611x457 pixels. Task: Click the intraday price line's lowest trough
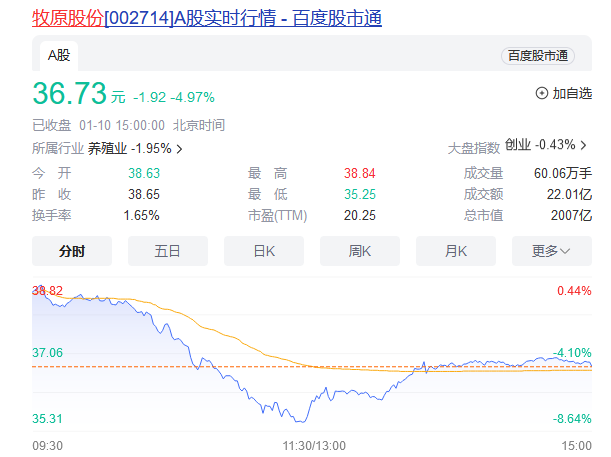click(301, 422)
